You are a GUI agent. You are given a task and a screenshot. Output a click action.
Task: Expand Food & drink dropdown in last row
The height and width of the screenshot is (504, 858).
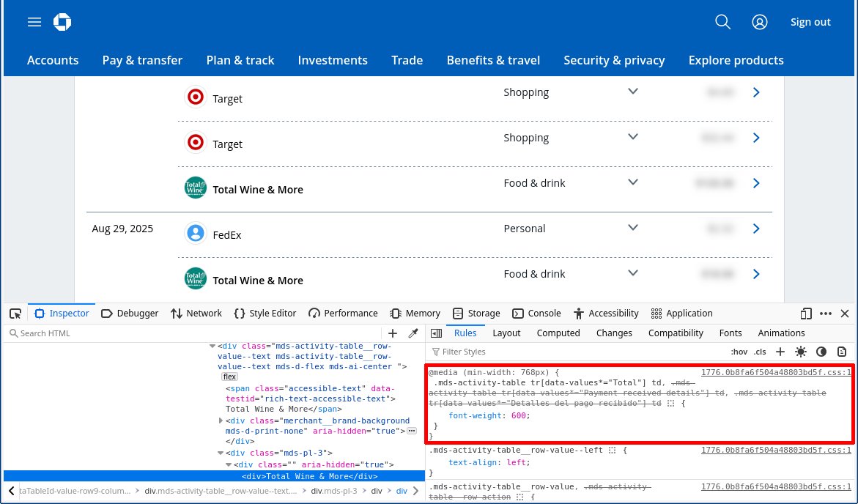pos(633,273)
